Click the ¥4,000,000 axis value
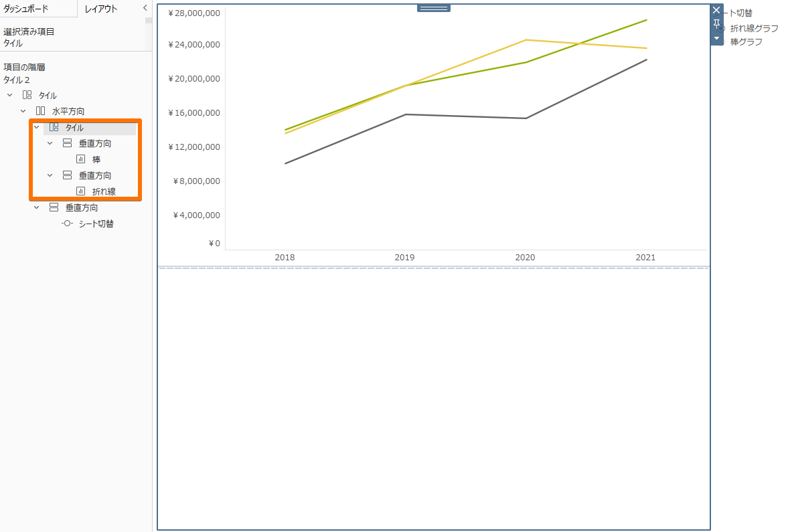This screenshot has width=786, height=532. click(x=197, y=215)
